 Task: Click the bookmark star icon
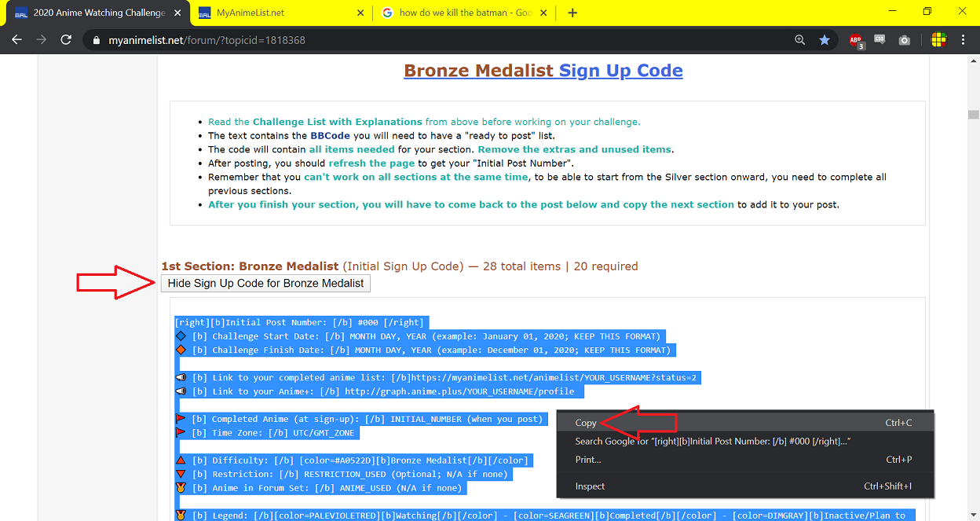click(824, 40)
